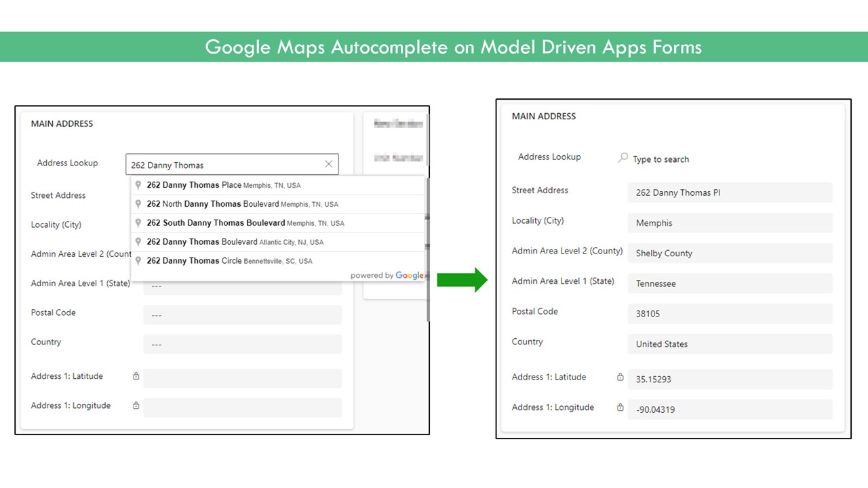Click Admin Area Level 2 (County) label on right
Viewport: 868px width, 488px height.
tap(567, 251)
